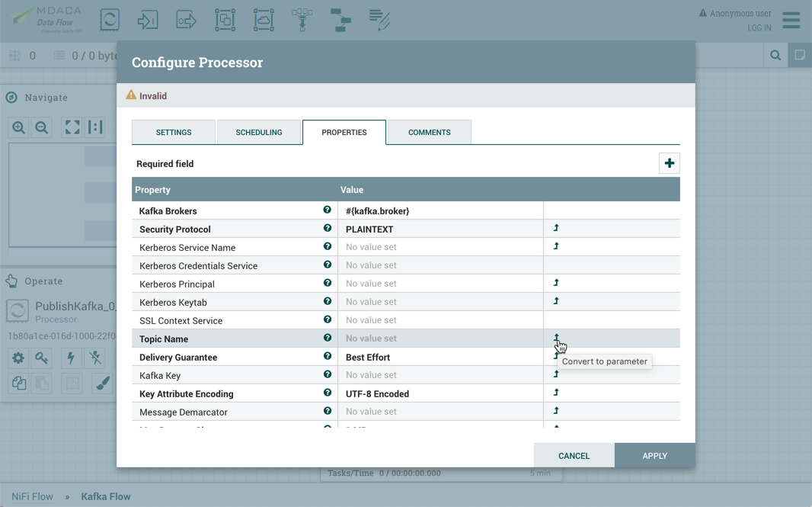Edit the Security Protocol PLAINTEXT value
This screenshot has height=507, width=812.
coord(440,229)
